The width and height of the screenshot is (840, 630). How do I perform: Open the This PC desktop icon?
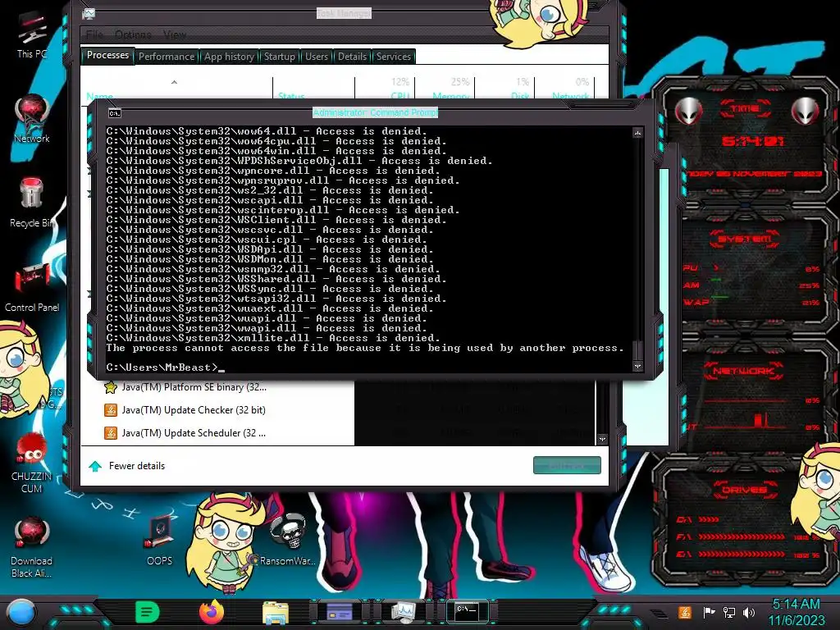[32, 33]
